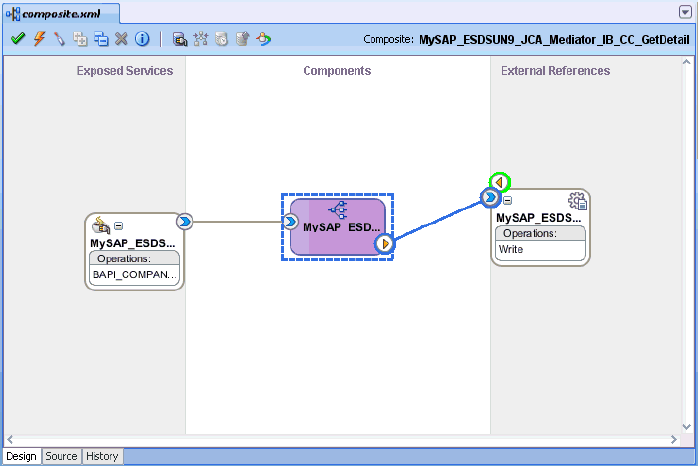Screen dimensions: 698x466
Task: Open the editor tab list dropdown
Action: 686,12
